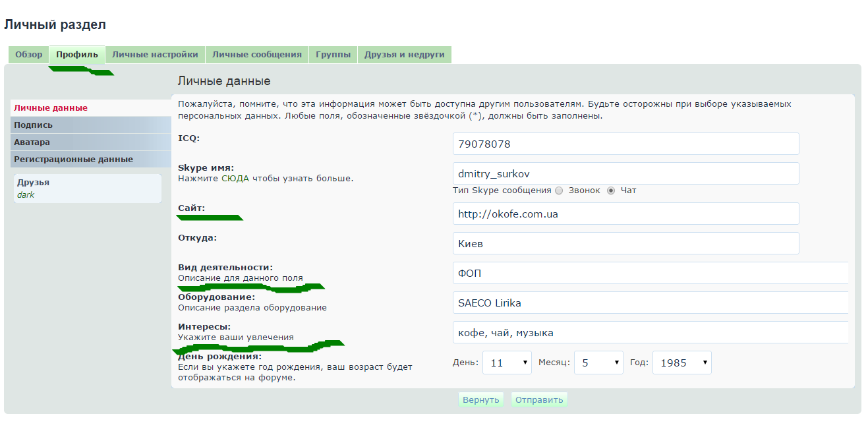Switch to Друзья и недруги tab
Screen dimensions: 868x441
coord(404,55)
